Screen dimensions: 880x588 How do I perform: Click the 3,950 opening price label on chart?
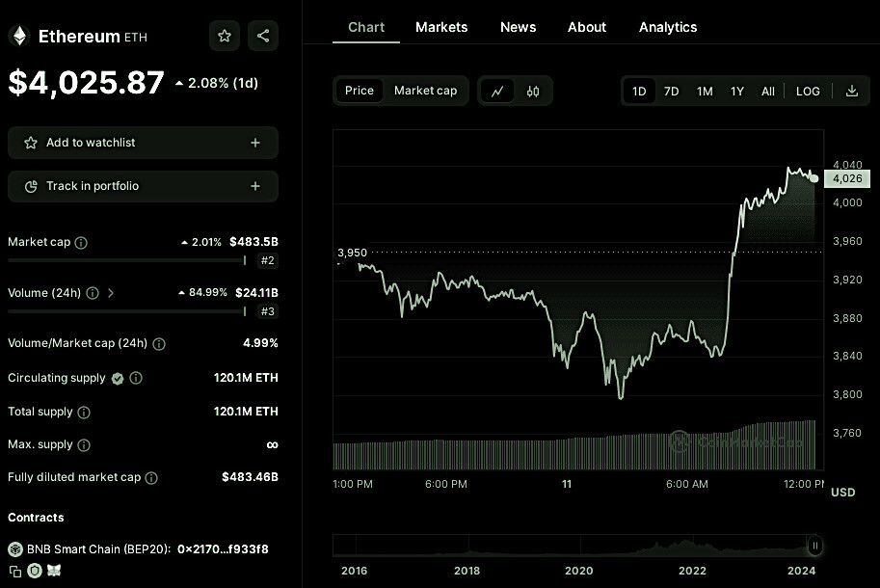353,253
